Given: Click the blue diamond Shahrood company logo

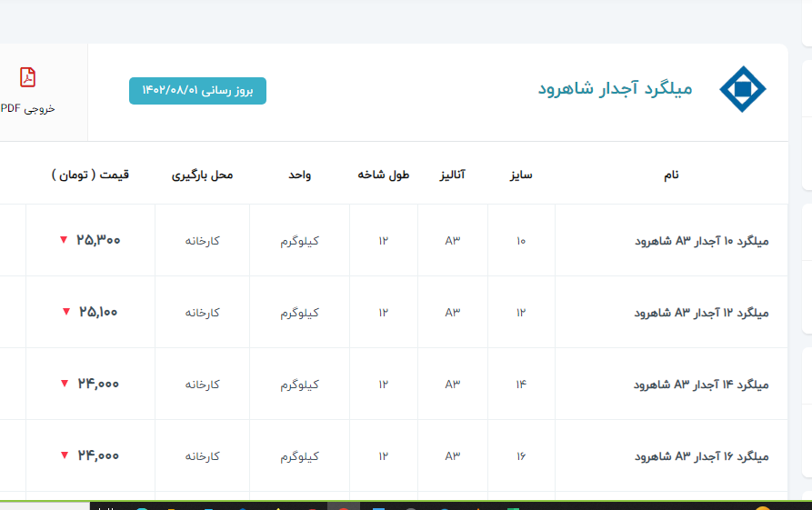Looking at the screenshot, I should pyautogui.click(x=742, y=89).
